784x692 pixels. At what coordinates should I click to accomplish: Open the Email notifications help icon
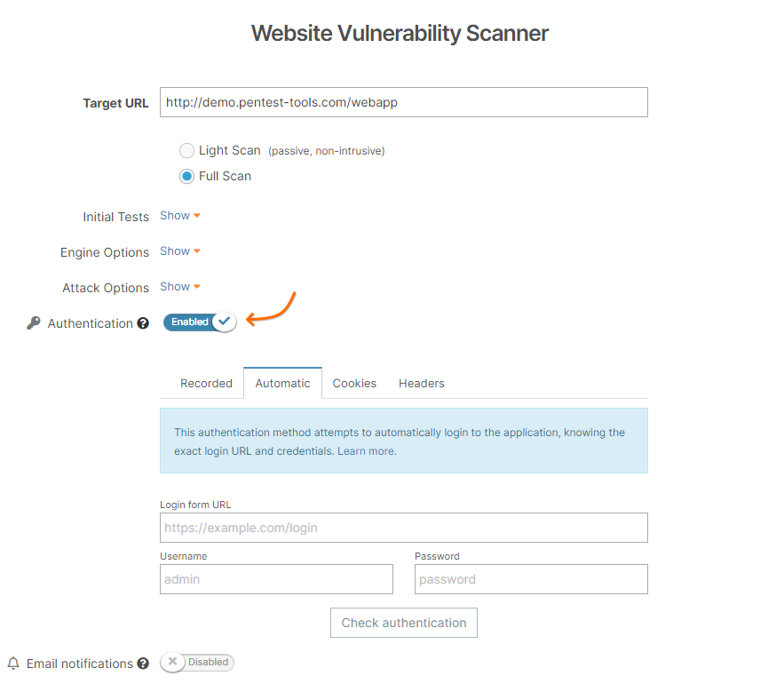(143, 664)
